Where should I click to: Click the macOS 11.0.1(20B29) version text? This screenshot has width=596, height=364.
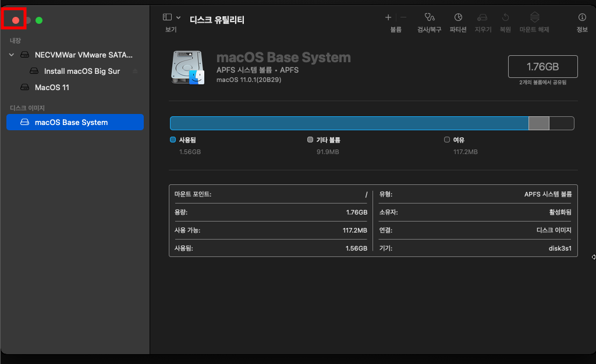tap(249, 80)
